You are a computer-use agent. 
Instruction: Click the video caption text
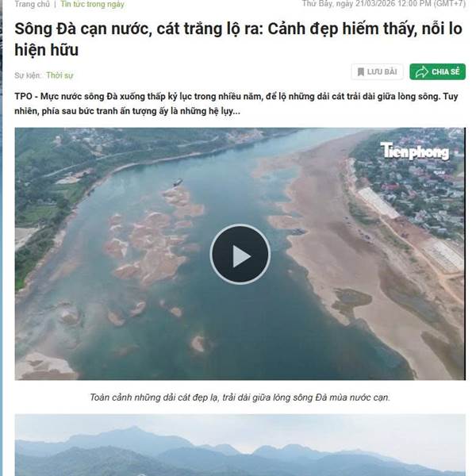pos(240,397)
